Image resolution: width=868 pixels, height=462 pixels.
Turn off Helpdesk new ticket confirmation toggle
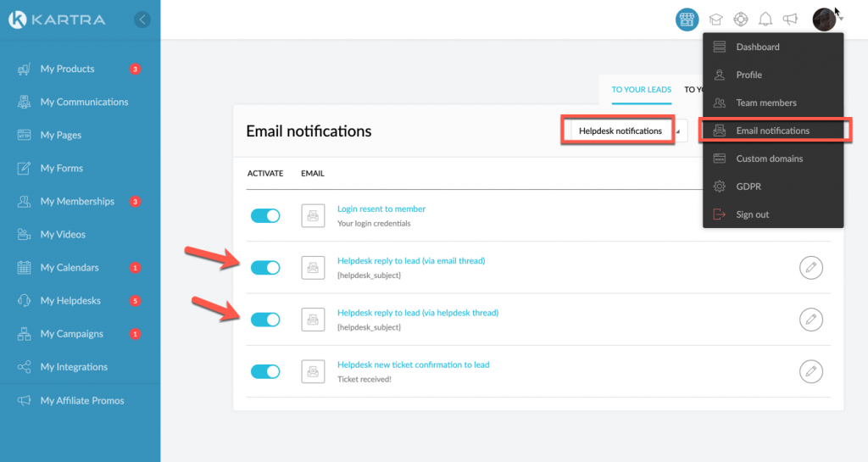coord(265,371)
